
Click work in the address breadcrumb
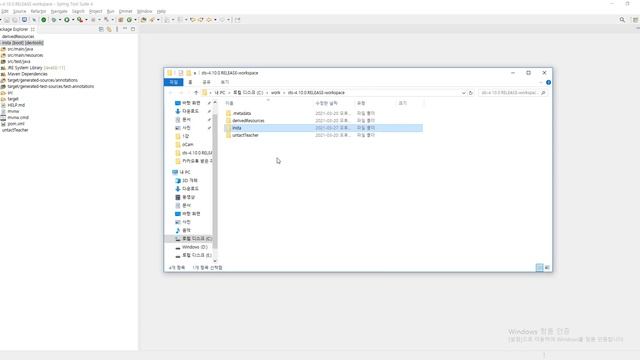tap(276, 93)
